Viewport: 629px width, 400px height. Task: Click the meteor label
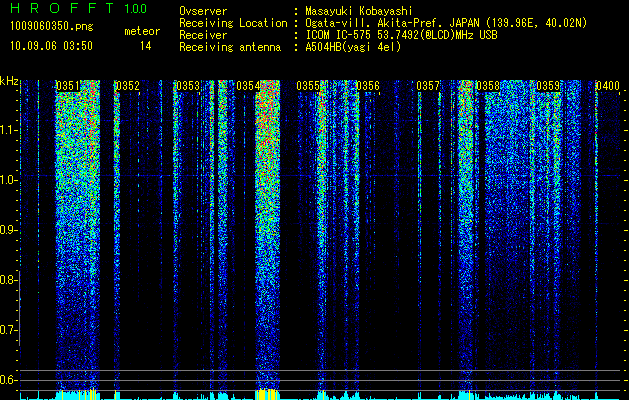pos(142,31)
